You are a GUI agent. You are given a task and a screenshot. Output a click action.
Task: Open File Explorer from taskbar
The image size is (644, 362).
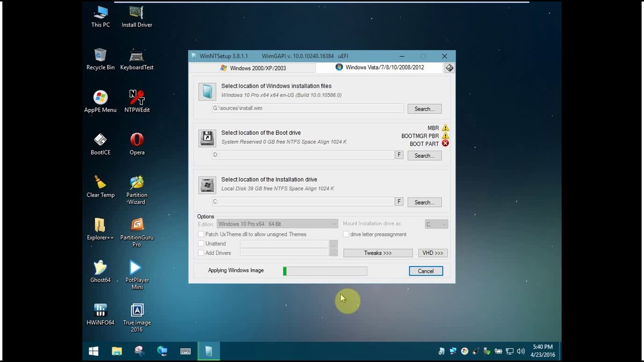[x=117, y=351]
